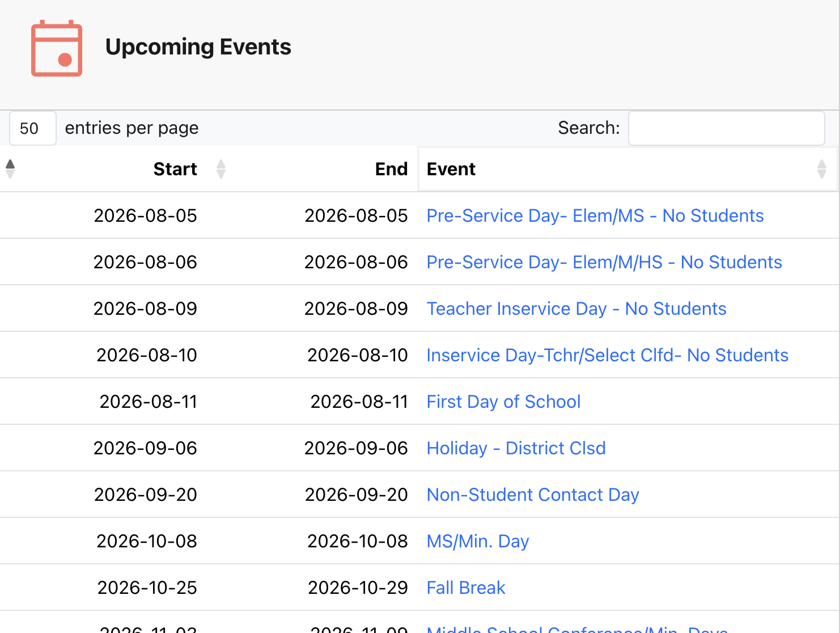
Task: Open Inservice Day-Tchr/Select Clfd- No Students link
Action: (608, 355)
